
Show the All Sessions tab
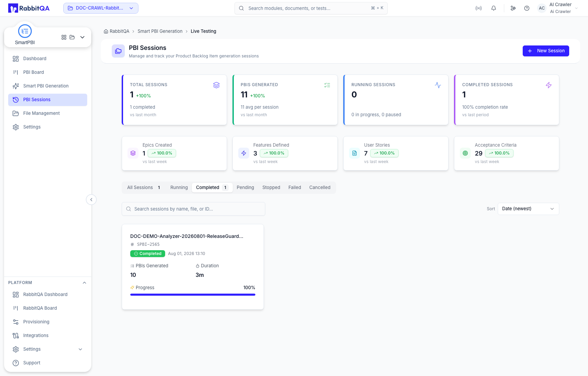tap(144, 188)
